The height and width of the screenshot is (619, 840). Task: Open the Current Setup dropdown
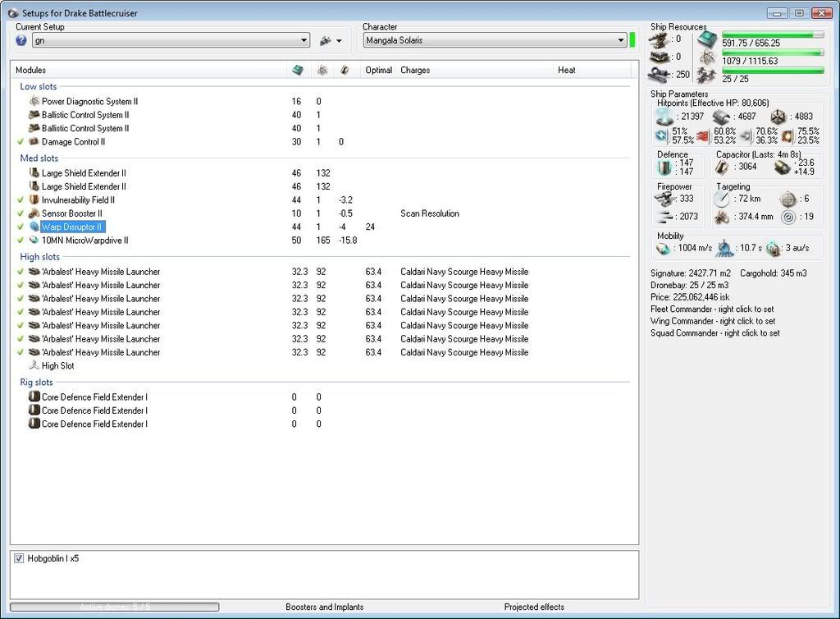[304, 40]
